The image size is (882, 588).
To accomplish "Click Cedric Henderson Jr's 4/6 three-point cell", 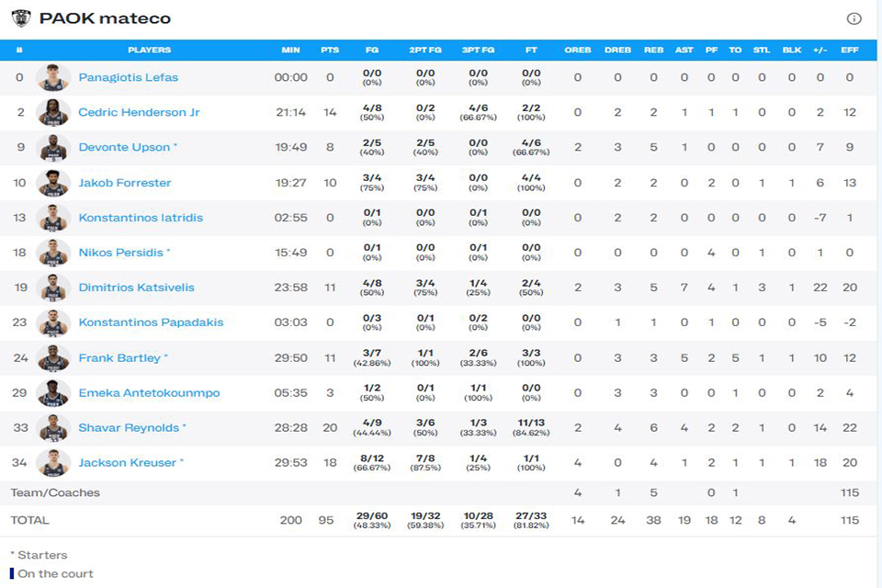I will [x=478, y=112].
